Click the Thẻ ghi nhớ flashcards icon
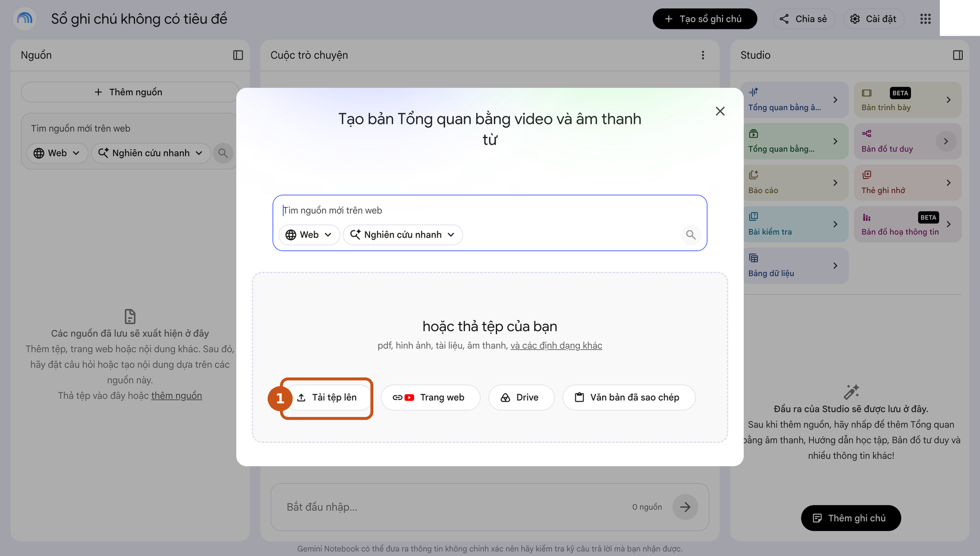Viewport: 980px width, 556px height. [x=867, y=175]
